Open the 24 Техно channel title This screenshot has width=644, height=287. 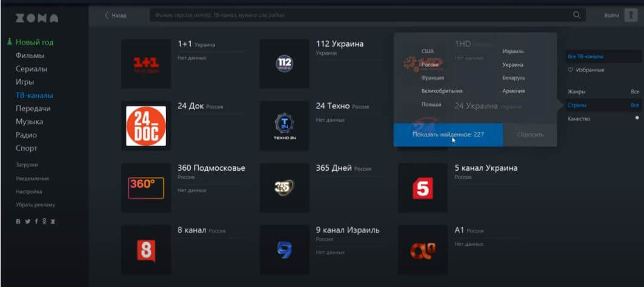click(x=333, y=106)
